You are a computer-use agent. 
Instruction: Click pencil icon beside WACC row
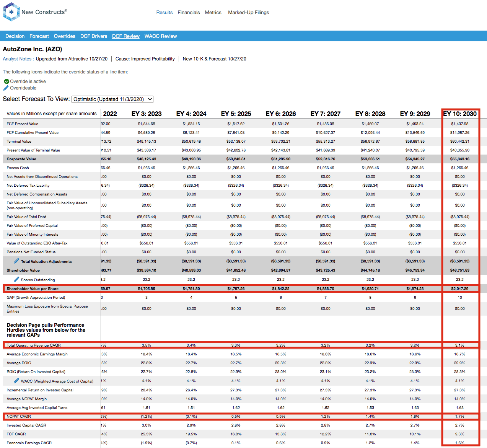coord(16,381)
